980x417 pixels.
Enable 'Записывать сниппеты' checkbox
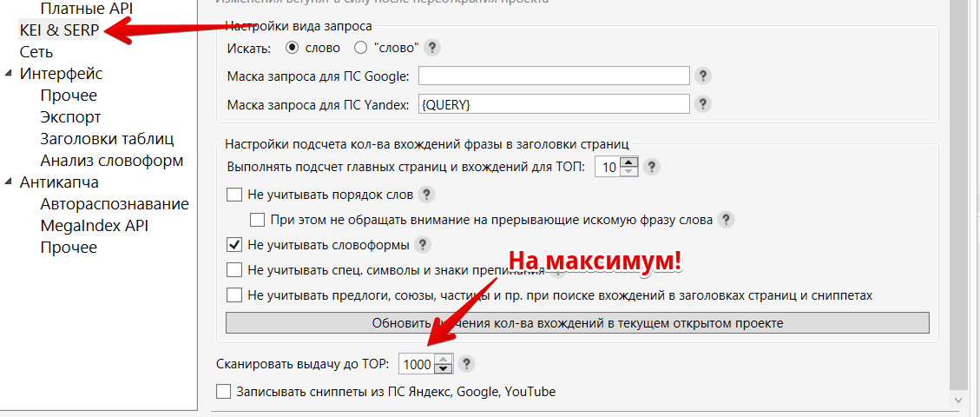point(223,392)
